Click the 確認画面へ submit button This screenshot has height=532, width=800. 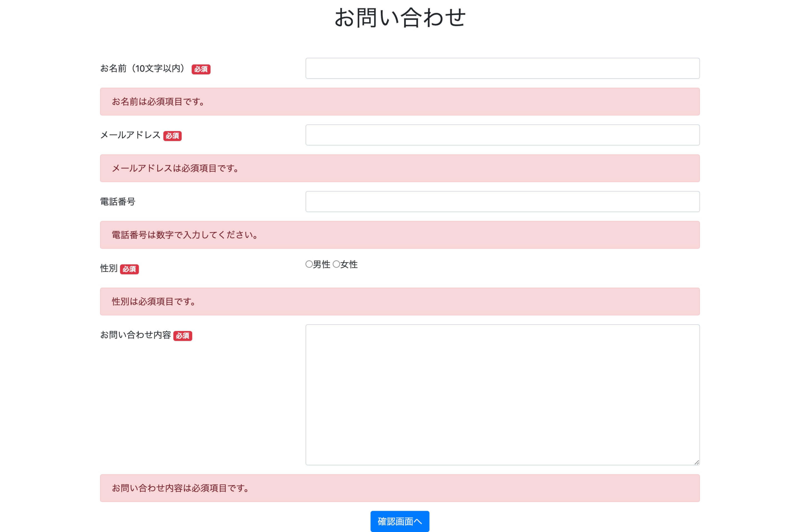pos(400,521)
